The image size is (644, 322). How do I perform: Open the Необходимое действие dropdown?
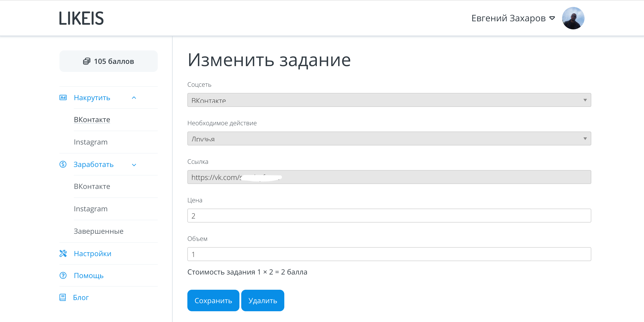(389, 138)
